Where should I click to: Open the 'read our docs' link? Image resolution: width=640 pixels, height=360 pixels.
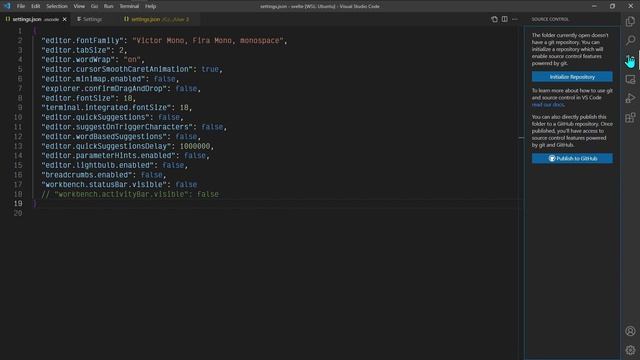click(x=548, y=105)
